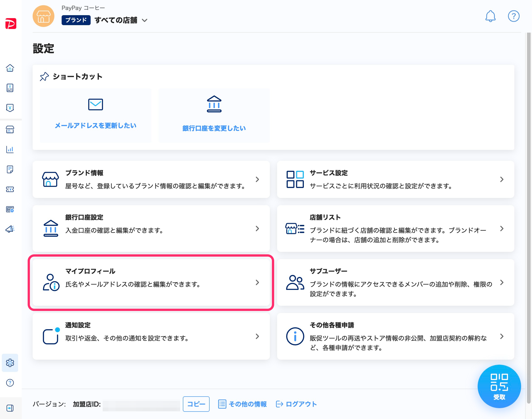Click the pin icon beside ショートカット
The width and height of the screenshot is (532, 419).
(x=44, y=77)
